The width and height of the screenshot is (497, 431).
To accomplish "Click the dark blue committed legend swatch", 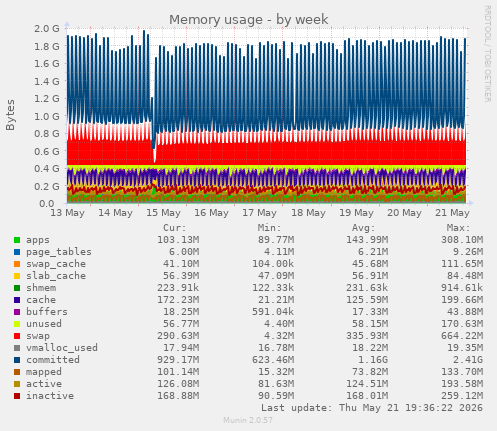I will click(17, 360).
